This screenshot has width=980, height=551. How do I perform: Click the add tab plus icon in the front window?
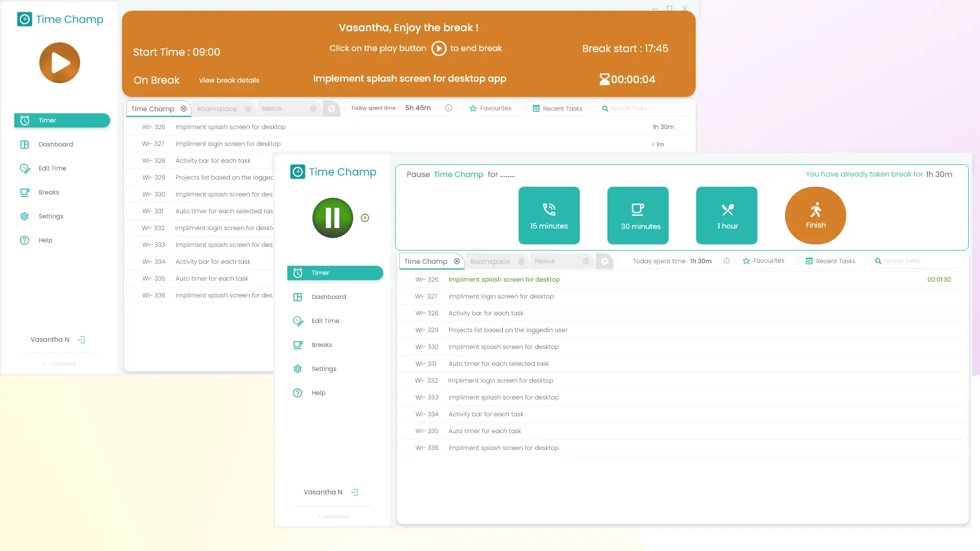point(604,261)
